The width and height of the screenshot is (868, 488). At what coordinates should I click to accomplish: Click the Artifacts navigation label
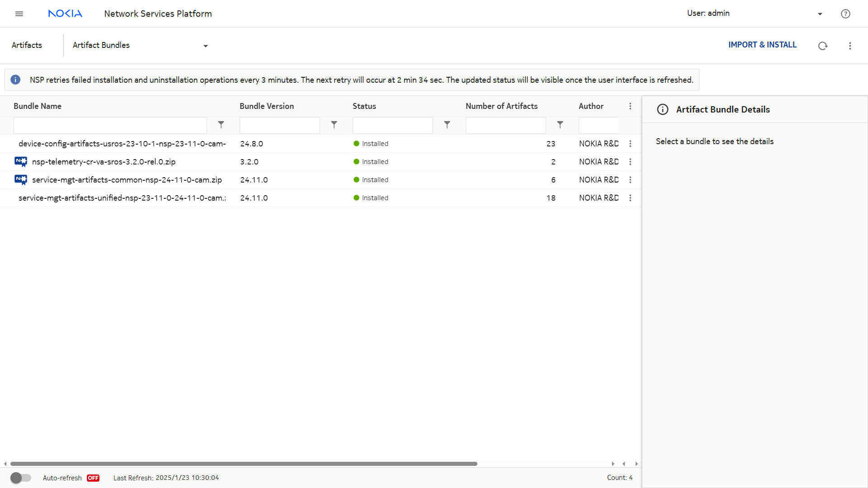(x=27, y=45)
